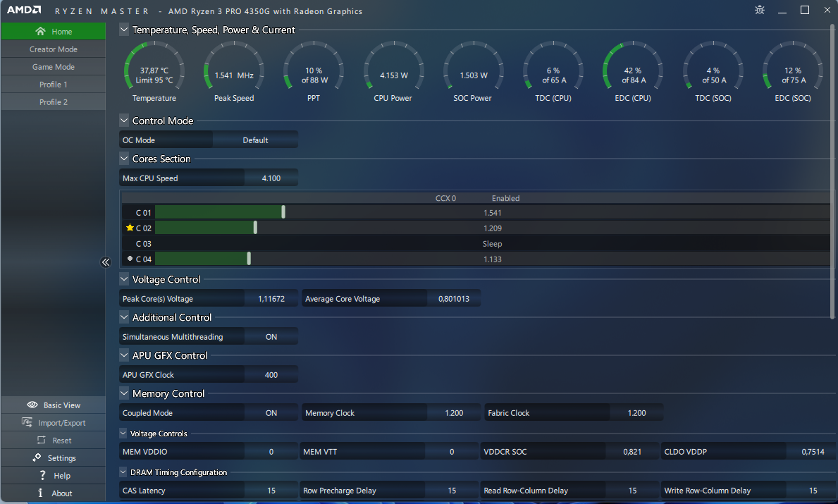Image resolution: width=838 pixels, height=504 pixels.
Task: Click the About info icon
Action: point(40,493)
